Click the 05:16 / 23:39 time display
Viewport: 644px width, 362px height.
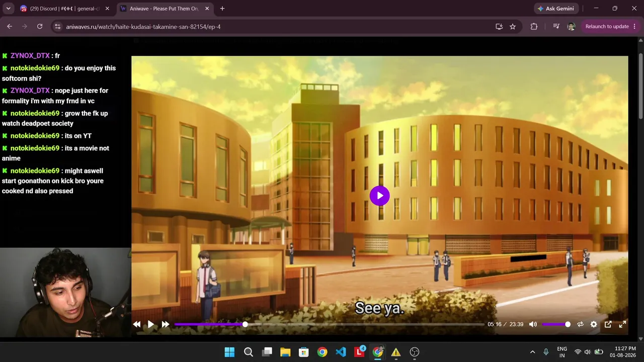point(505,324)
